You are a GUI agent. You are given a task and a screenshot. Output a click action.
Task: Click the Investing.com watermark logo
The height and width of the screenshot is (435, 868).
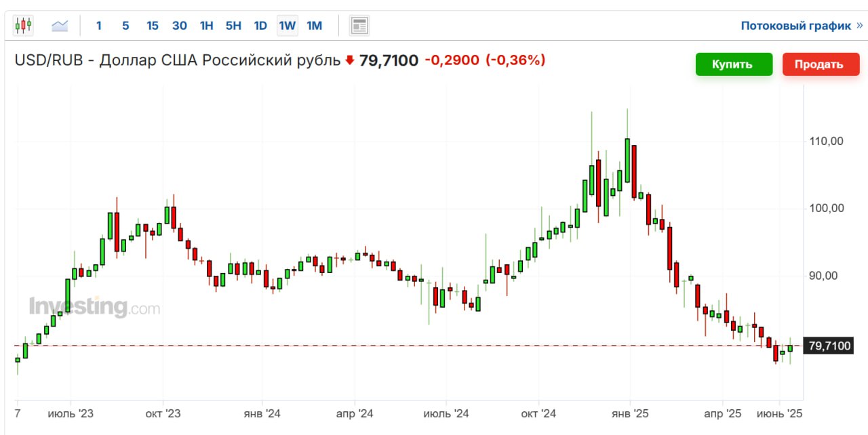point(94,308)
